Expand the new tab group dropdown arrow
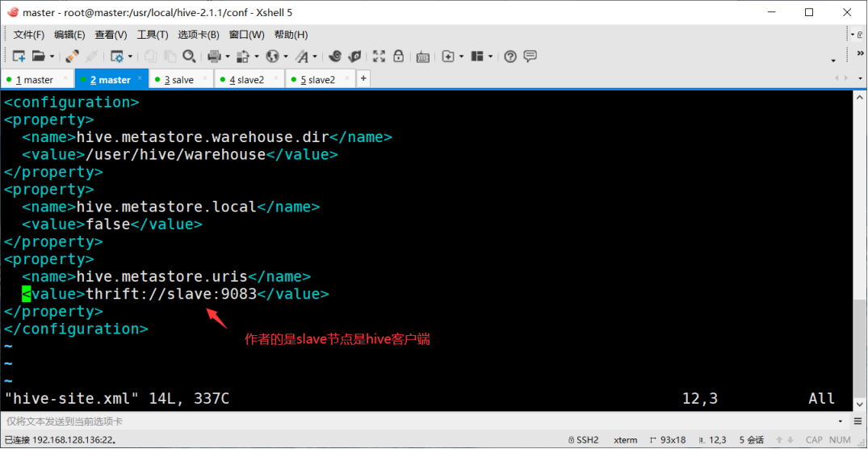The image size is (868, 449). click(461, 57)
